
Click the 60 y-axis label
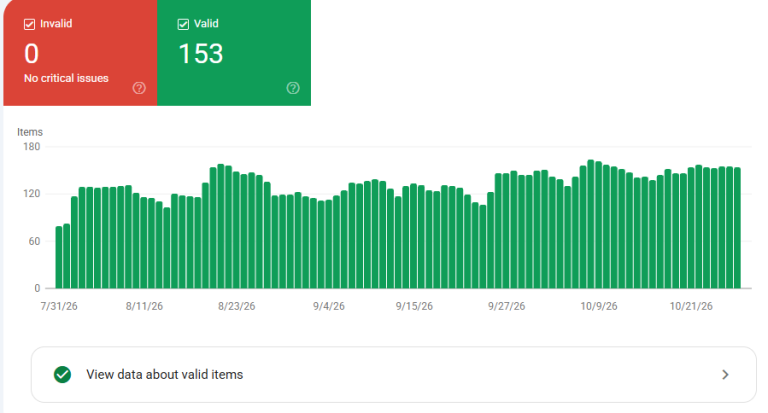point(34,241)
